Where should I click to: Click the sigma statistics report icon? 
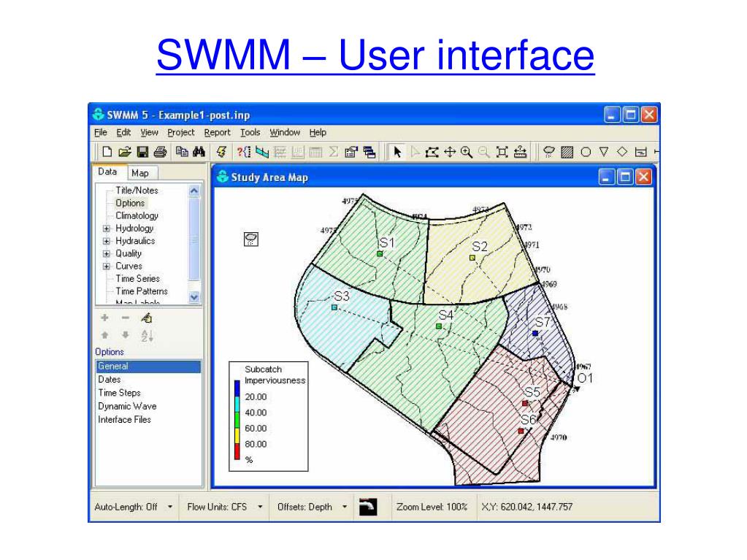coord(334,152)
